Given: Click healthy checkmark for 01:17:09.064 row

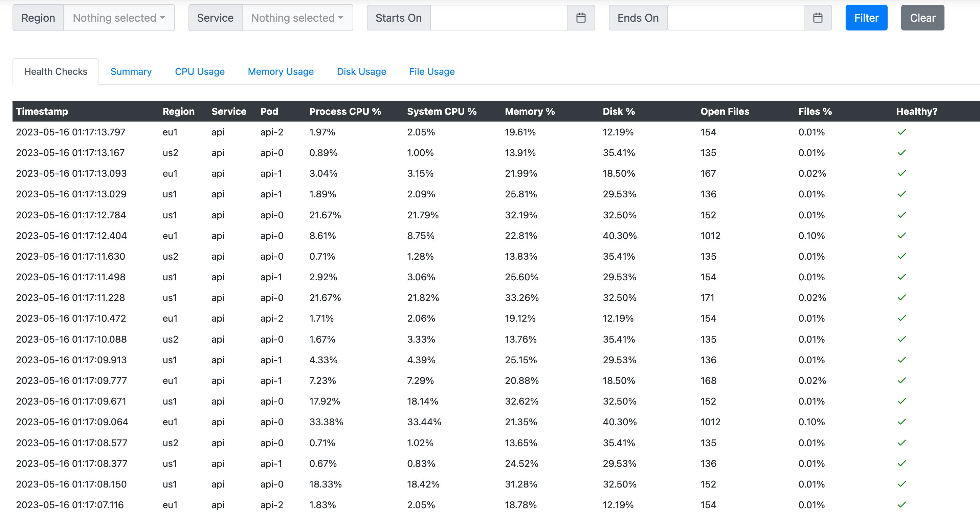Looking at the screenshot, I should click(901, 422).
